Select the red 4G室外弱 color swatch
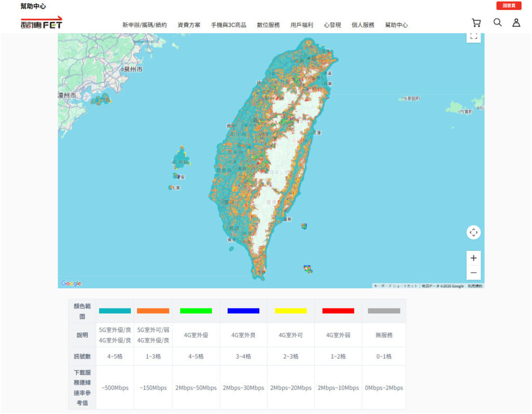Image resolution: width=532 pixels, height=414 pixels. tap(339, 311)
